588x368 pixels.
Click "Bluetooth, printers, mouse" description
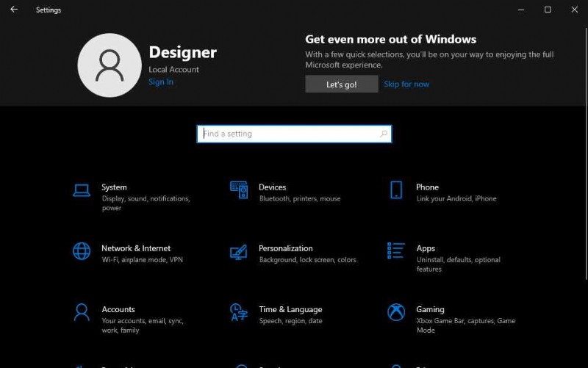coord(300,198)
